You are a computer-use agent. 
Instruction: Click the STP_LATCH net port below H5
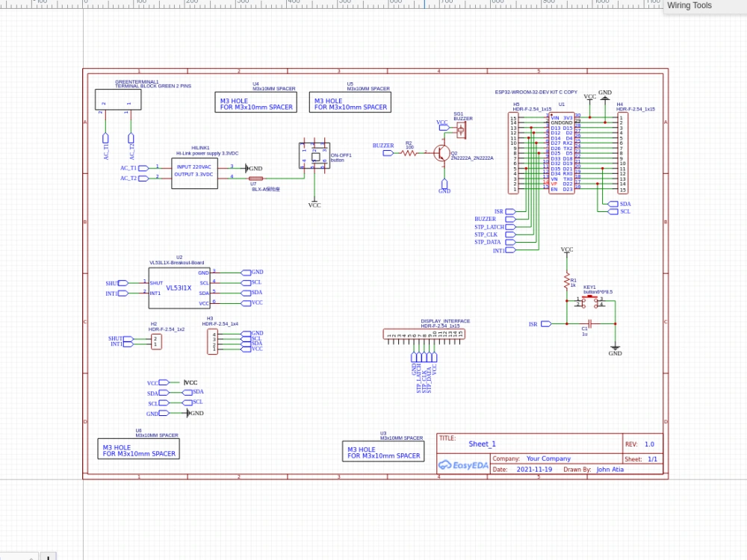click(x=510, y=227)
